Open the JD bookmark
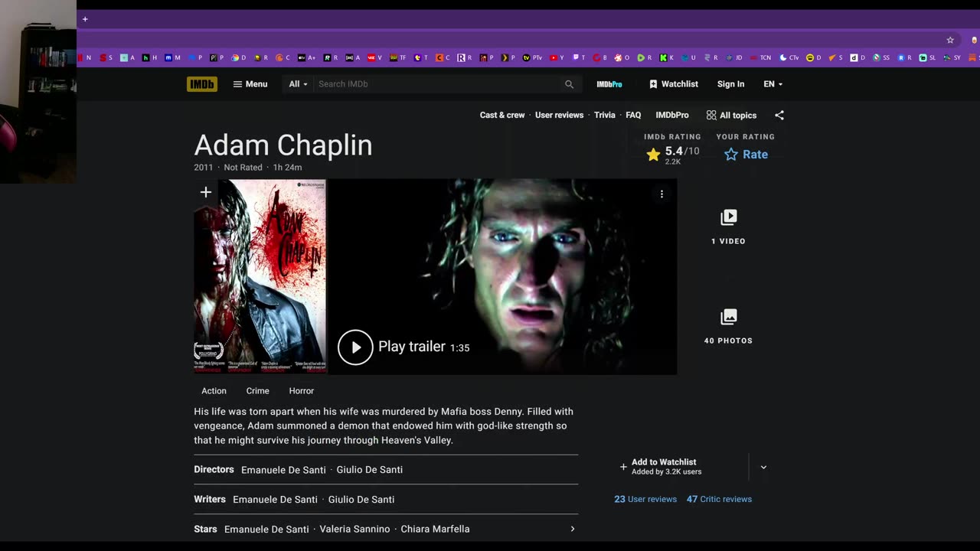 coord(733,57)
